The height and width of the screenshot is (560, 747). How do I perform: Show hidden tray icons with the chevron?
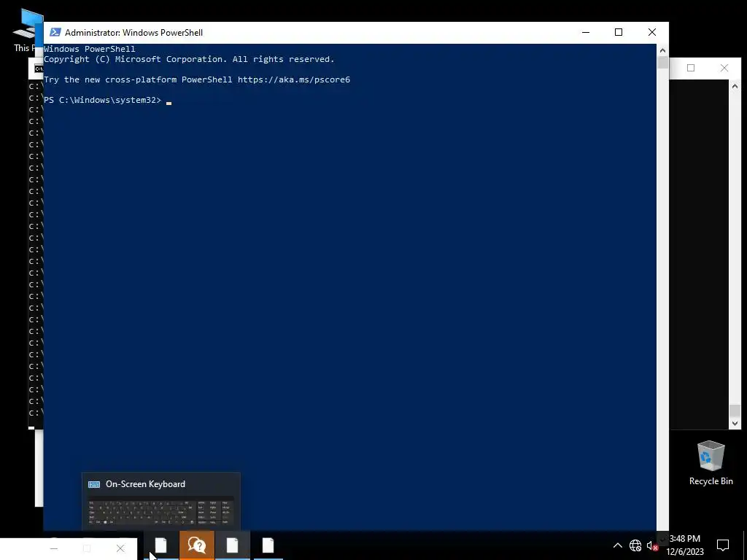(617, 545)
